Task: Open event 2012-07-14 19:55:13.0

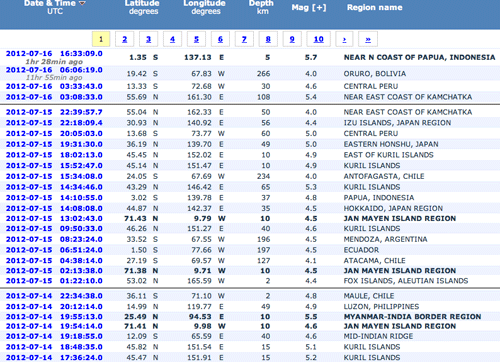Action: tap(54, 317)
